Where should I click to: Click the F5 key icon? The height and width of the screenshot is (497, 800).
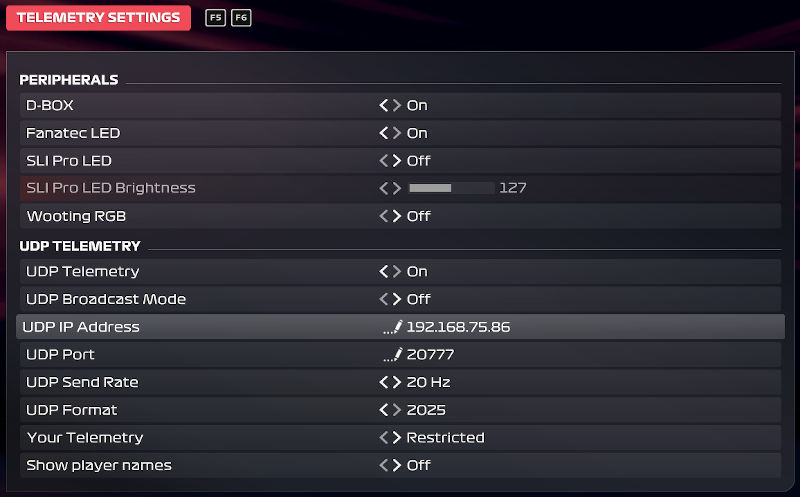pyautogui.click(x=216, y=18)
